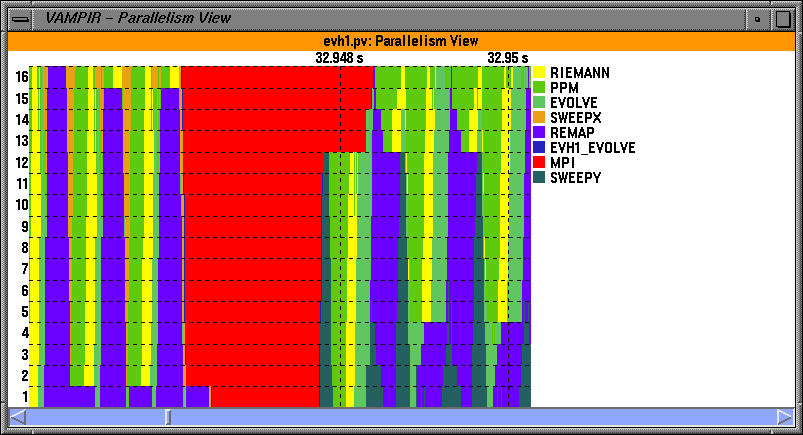The width and height of the screenshot is (803, 435).
Task: Click the y-axis label 7
Action: click(25, 269)
